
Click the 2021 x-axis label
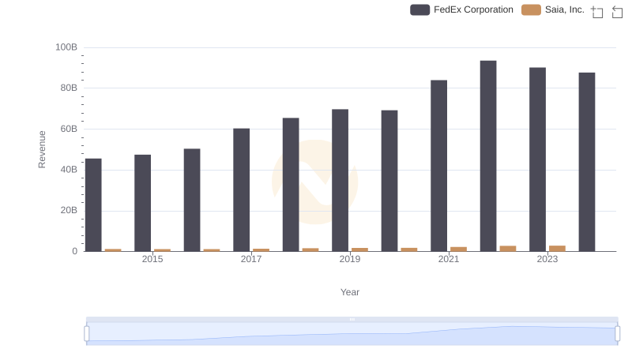(449, 259)
